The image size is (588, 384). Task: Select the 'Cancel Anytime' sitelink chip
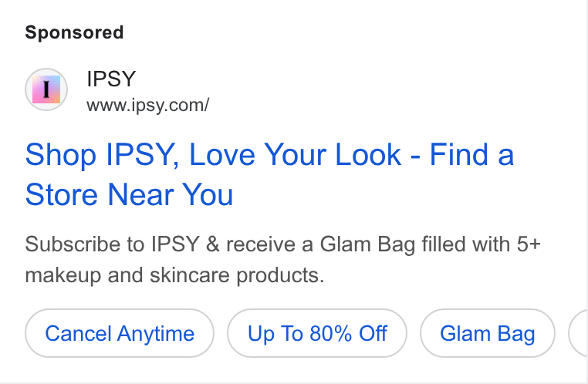pos(120,333)
